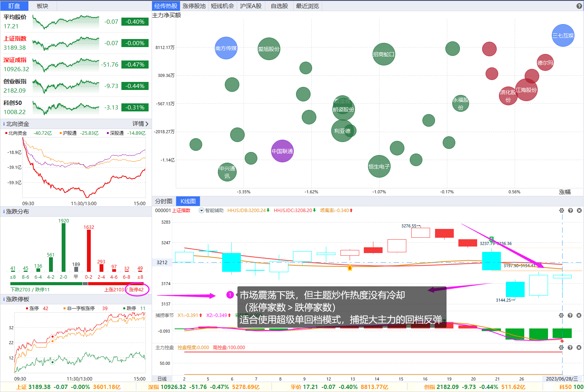Switch to 分时图 view
The height and width of the screenshot is (392, 584).
(x=164, y=201)
